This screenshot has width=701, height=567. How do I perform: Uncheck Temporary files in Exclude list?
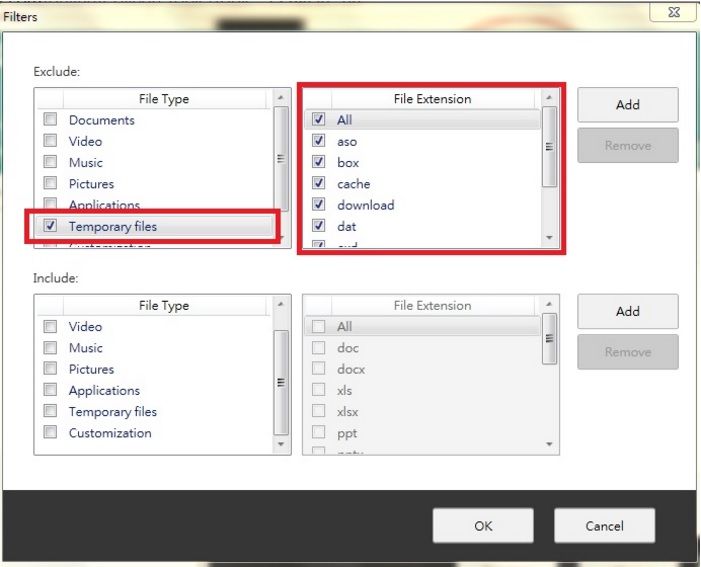(50, 225)
